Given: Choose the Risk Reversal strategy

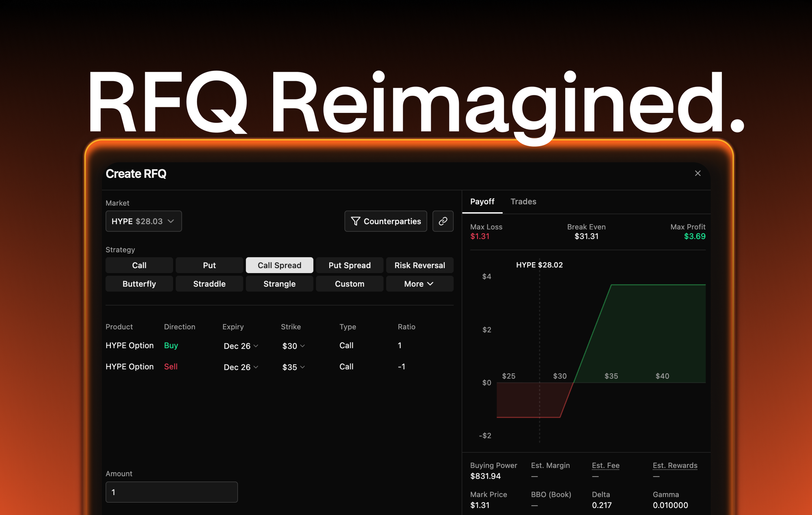Looking at the screenshot, I should click(420, 265).
